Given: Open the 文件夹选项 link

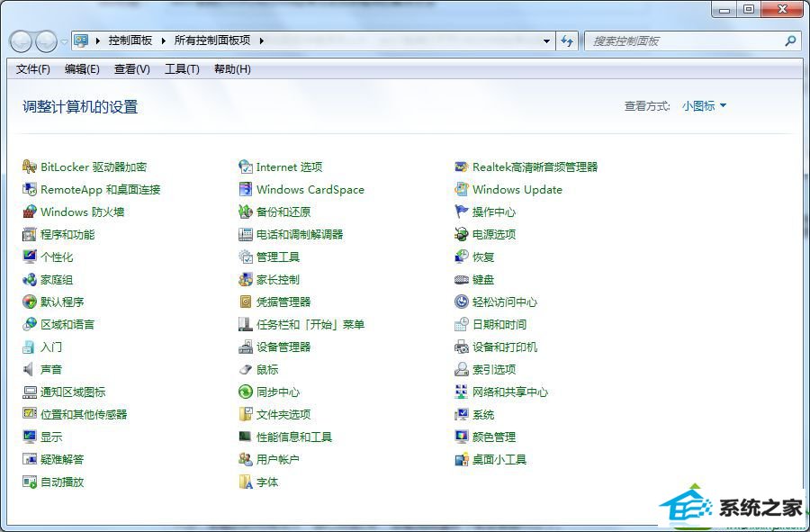Looking at the screenshot, I should tap(283, 414).
